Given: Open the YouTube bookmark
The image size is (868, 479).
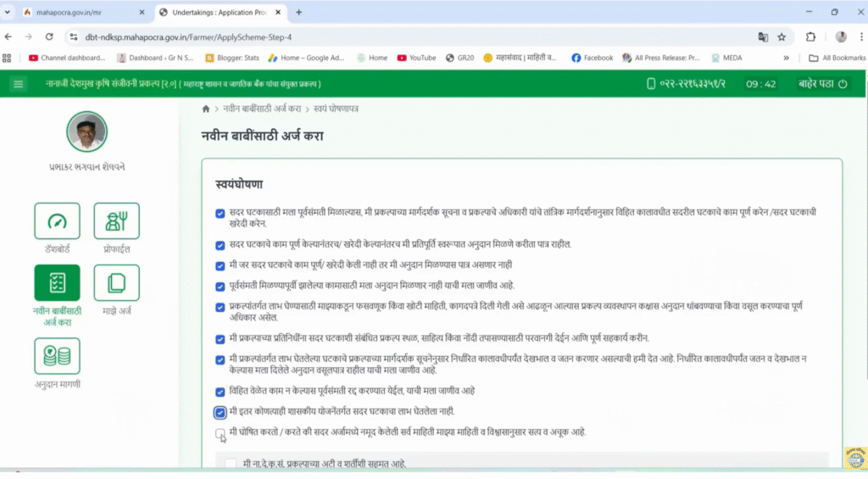Looking at the screenshot, I should coord(415,58).
